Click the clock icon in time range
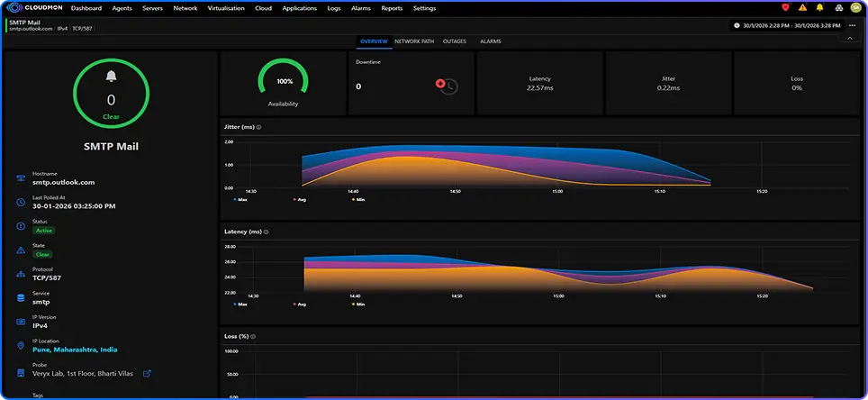 point(737,25)
